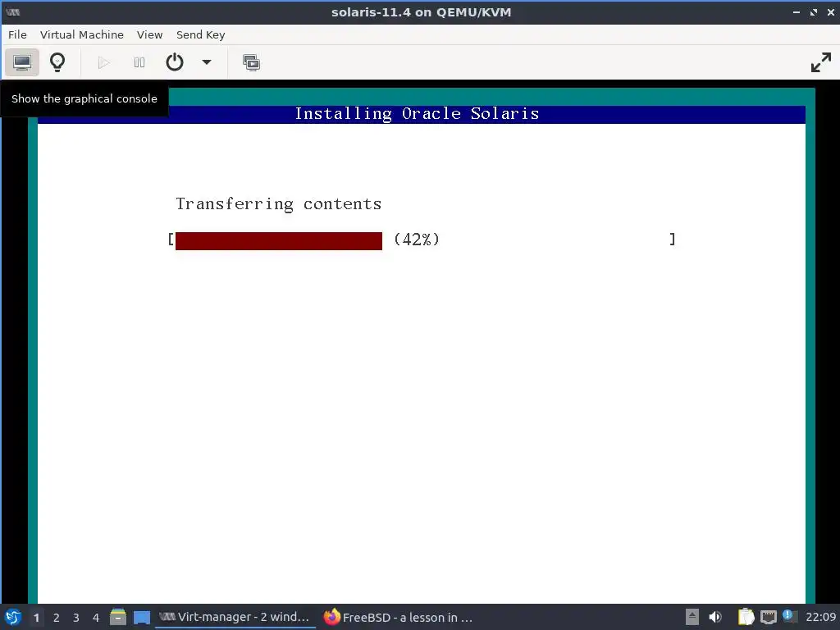Switch to workspace 3
Screen dimensions: 840x630
[x=76, y=618]
